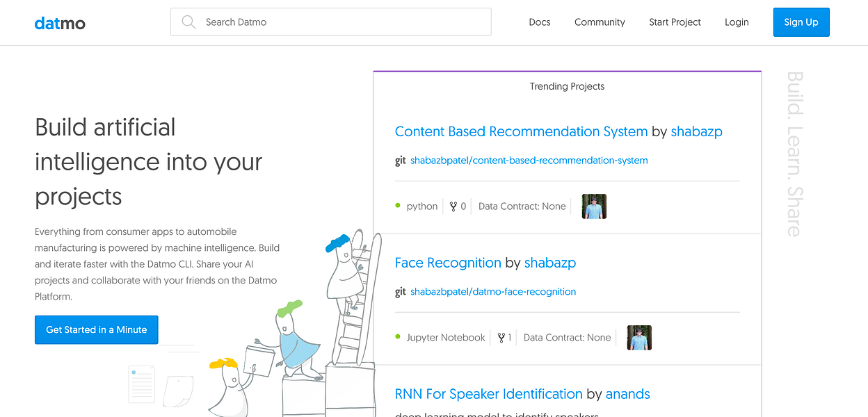Open the Face Recognition project
This screenshot has width=868, height=417.
click(448, 263)
